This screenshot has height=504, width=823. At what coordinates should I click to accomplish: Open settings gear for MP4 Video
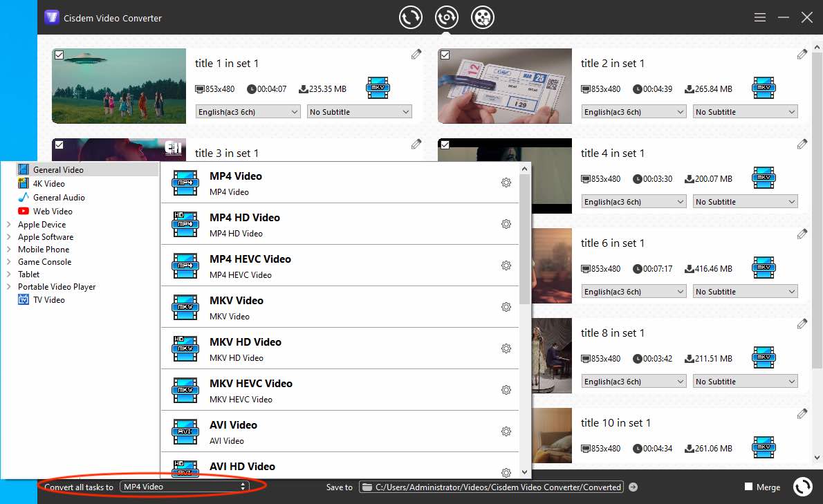pos(506,183)
